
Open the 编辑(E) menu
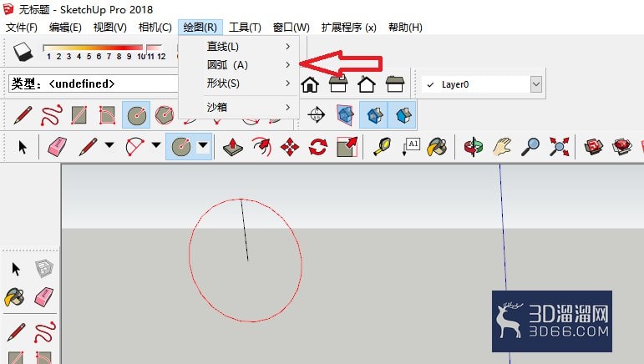pyautogui.click(x=65, y=28)
